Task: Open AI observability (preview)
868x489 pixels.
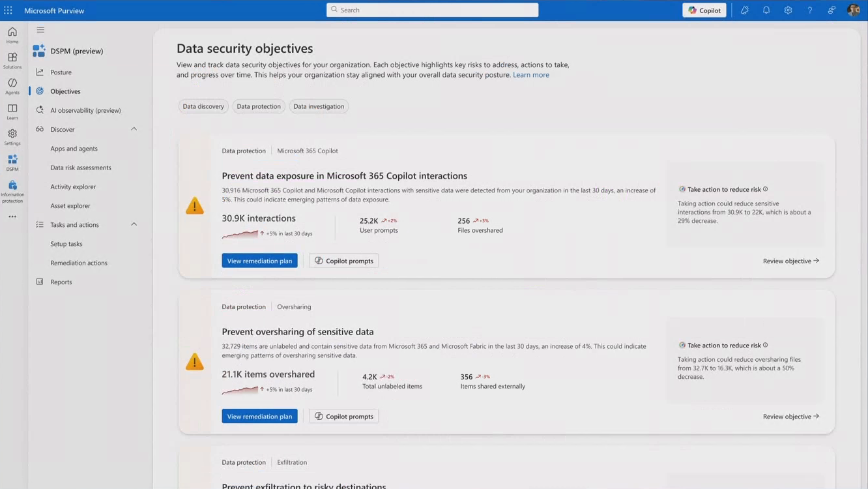Action: click(86, 110)
